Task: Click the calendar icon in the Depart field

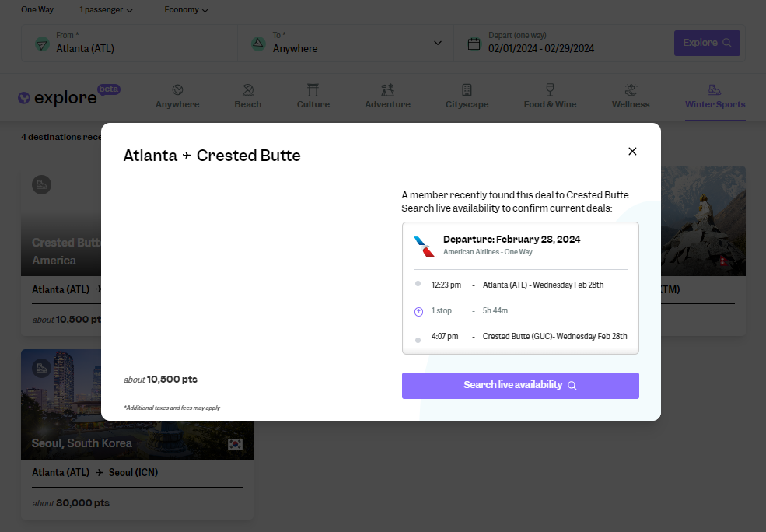Action: coord(474,44)
